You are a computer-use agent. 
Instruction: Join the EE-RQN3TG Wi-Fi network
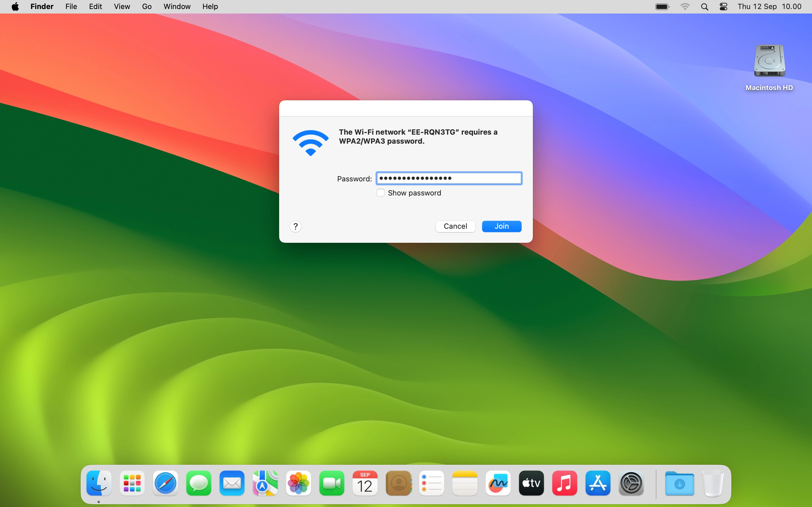(x=501, y=226)
